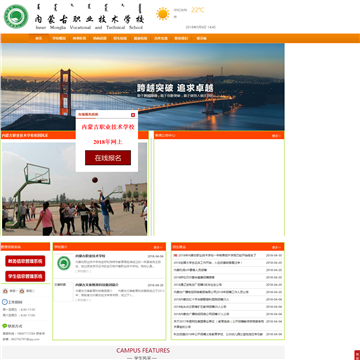Click the blue clock icon beside 工作时间

pos(5,302)
